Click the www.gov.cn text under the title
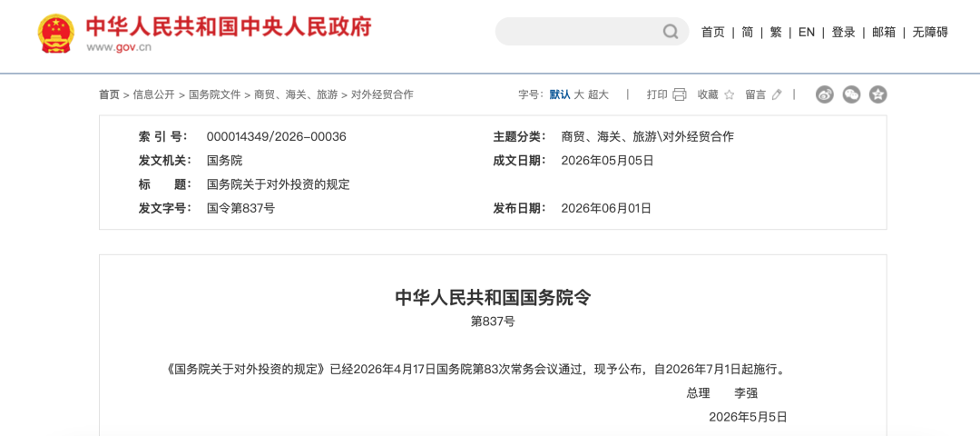The width and height of the screenshot is (980, 436). 119,47
